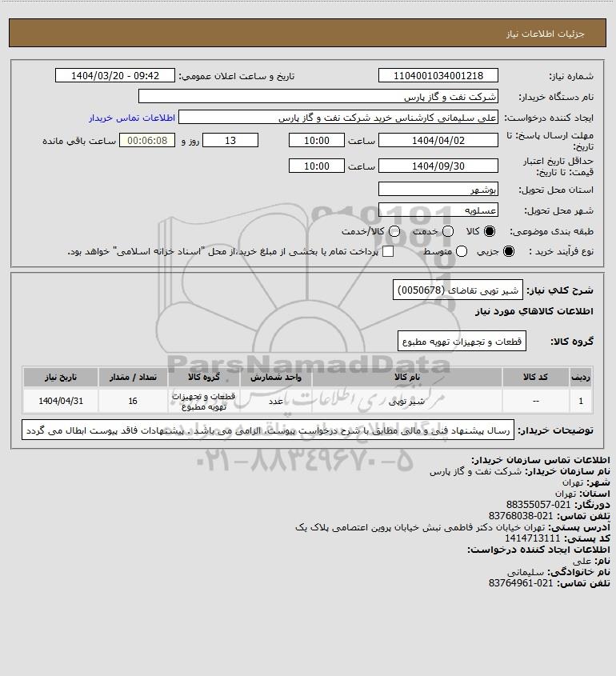Screen dimensions: 616x676
Task: Click the کد کالا column header
Action: point(535,378)
